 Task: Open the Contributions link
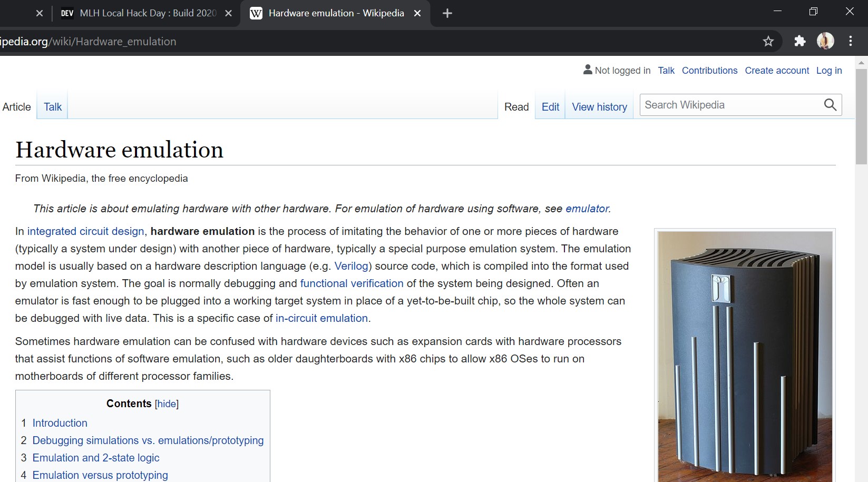tap(709, 71)
